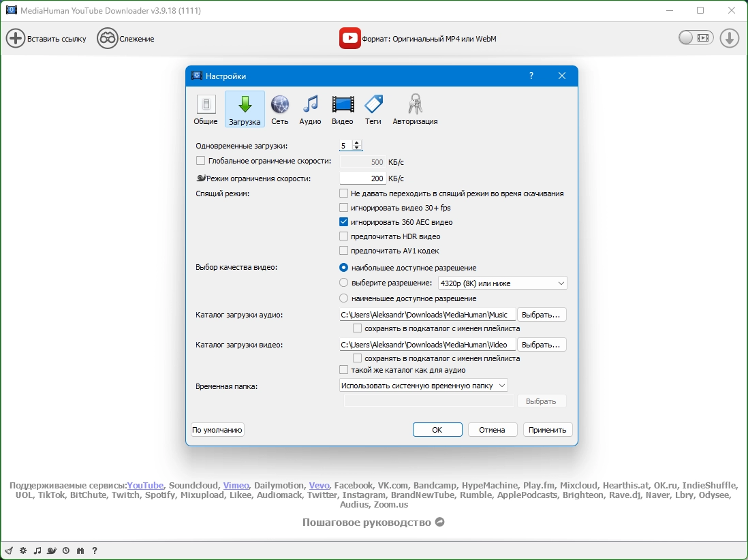Click the clock history icon in status bar
The image size is (748, 560).
[x=66, y=550]
